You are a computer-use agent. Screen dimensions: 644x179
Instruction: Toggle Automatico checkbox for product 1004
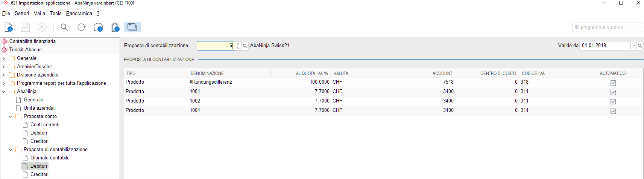pyautogui.click(x=613, y=111)
